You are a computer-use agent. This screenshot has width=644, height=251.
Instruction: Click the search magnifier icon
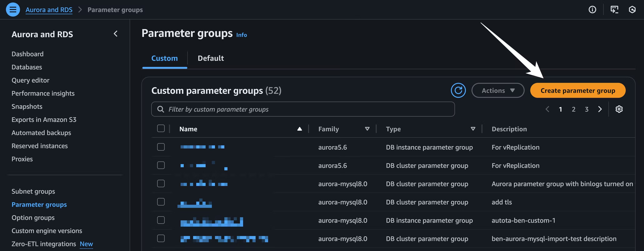click(160, 109)
